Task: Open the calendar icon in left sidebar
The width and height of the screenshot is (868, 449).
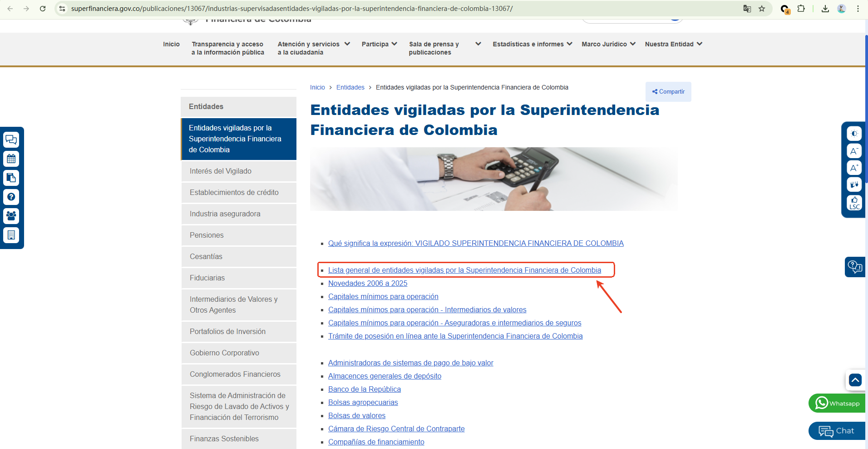Action: (x=11, y=159)
